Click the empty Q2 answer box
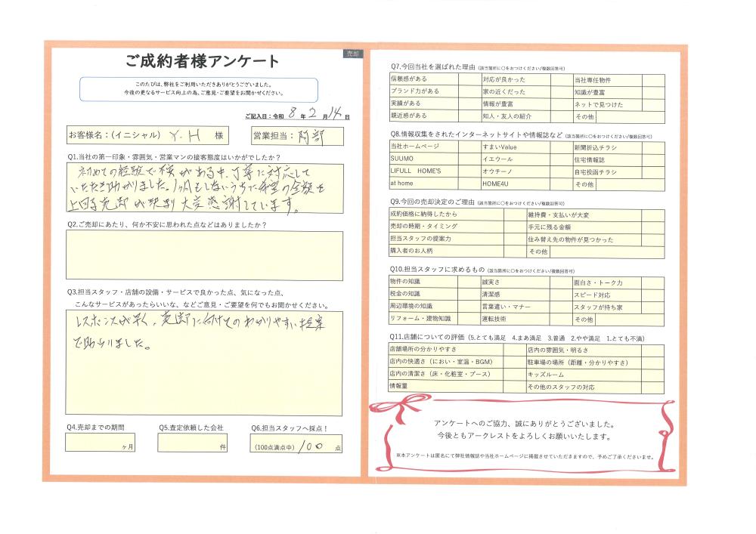The height and width of the screenshot is (534, 756). (x=204, y=255)
